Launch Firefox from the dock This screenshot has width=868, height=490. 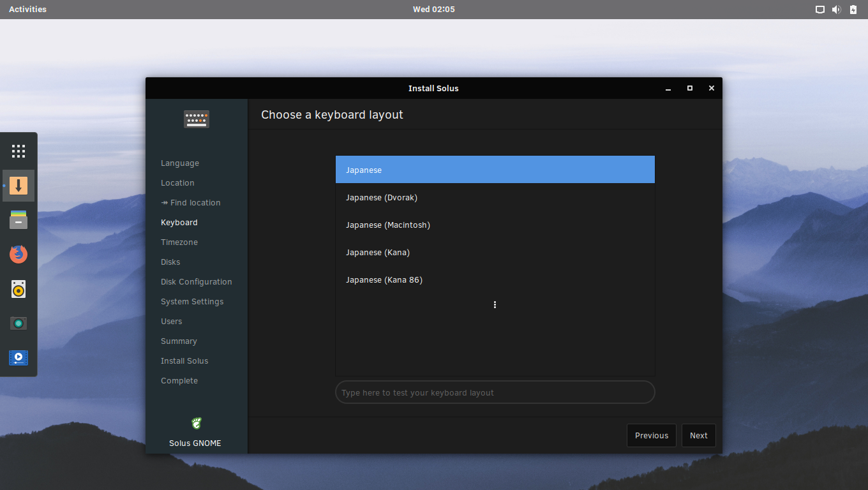pos(19,255)
